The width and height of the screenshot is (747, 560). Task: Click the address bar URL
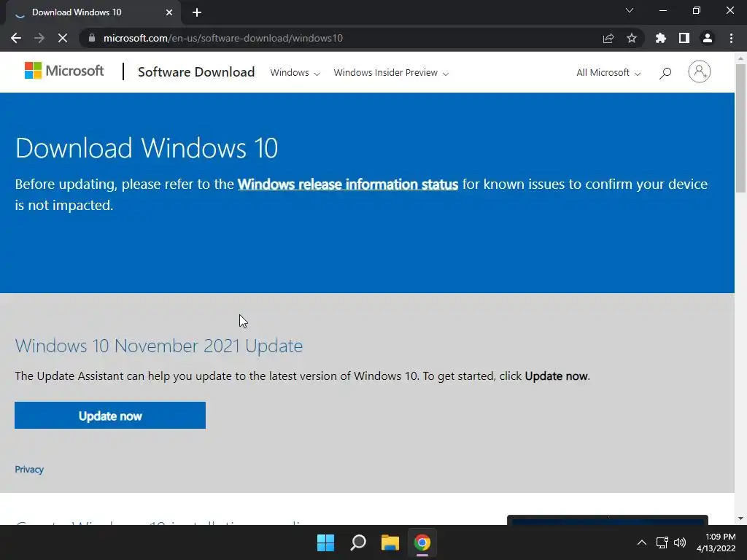coord(223,38)
